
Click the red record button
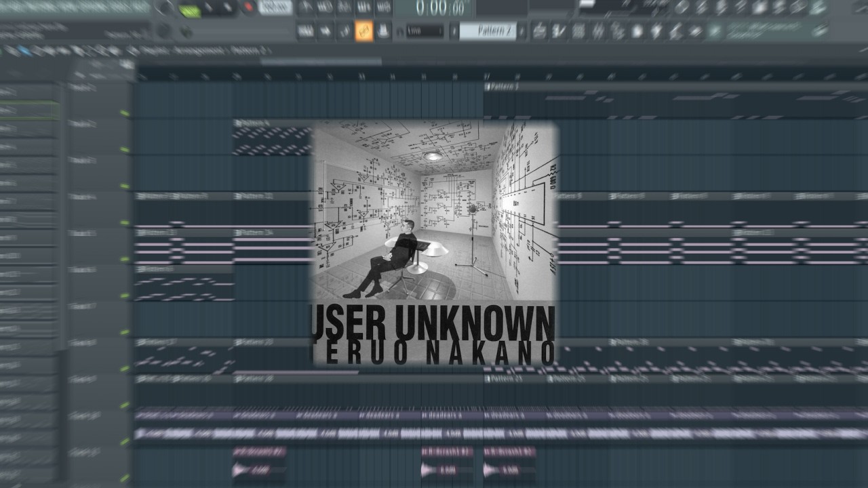click(248, 8)
